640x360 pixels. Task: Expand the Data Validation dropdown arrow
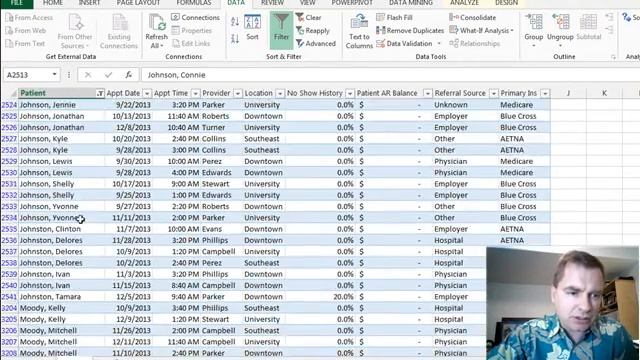[x=439, y=44]
